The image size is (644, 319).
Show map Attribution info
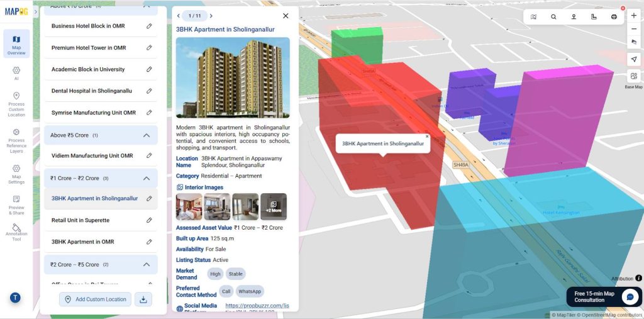pyautogui.click(x=639, y=278)
